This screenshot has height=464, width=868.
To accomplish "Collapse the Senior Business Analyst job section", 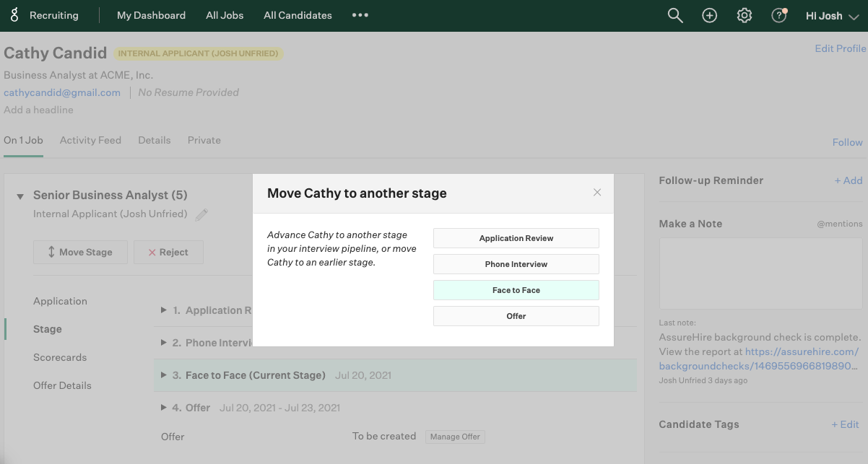I will [19, 196].
